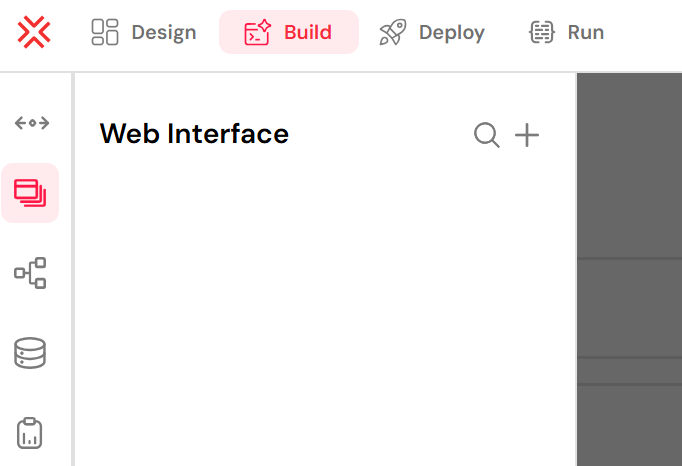Open the database sidebar icon
Viewport: 682px width, 466px height.
30,353
